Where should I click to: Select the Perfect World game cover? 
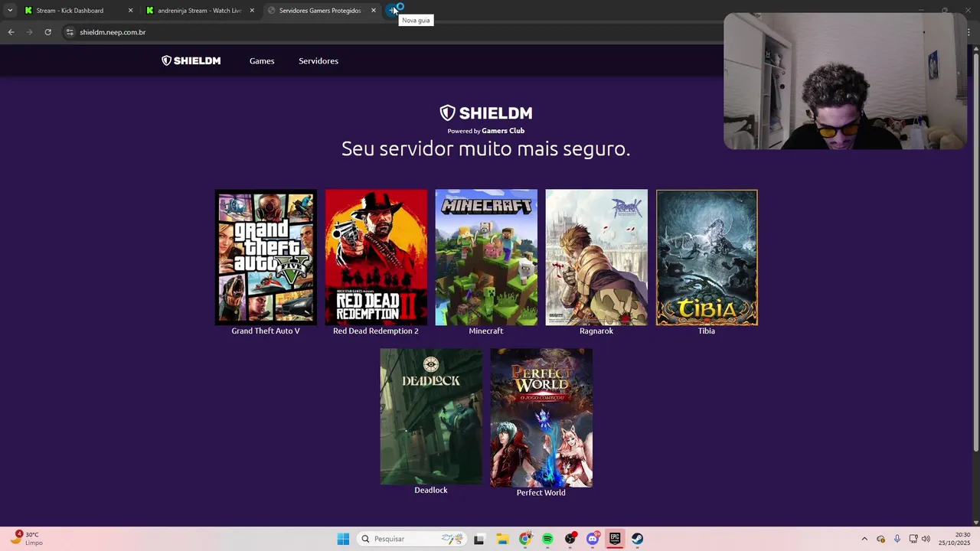click(x=541, y=418)
